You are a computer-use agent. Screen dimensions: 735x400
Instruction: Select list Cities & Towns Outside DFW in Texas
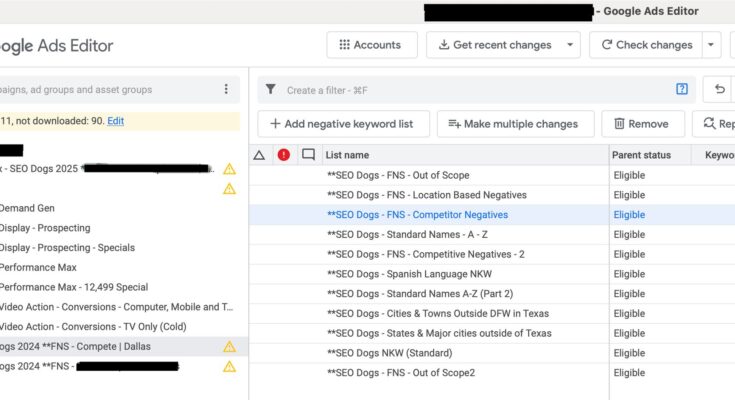click(x=438, y=313)
